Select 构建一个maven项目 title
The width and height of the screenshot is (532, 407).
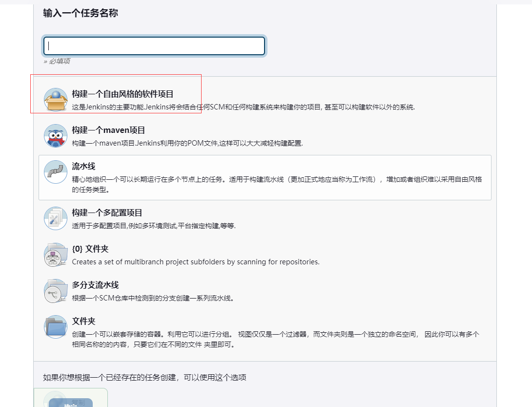(x=108, y=130)
